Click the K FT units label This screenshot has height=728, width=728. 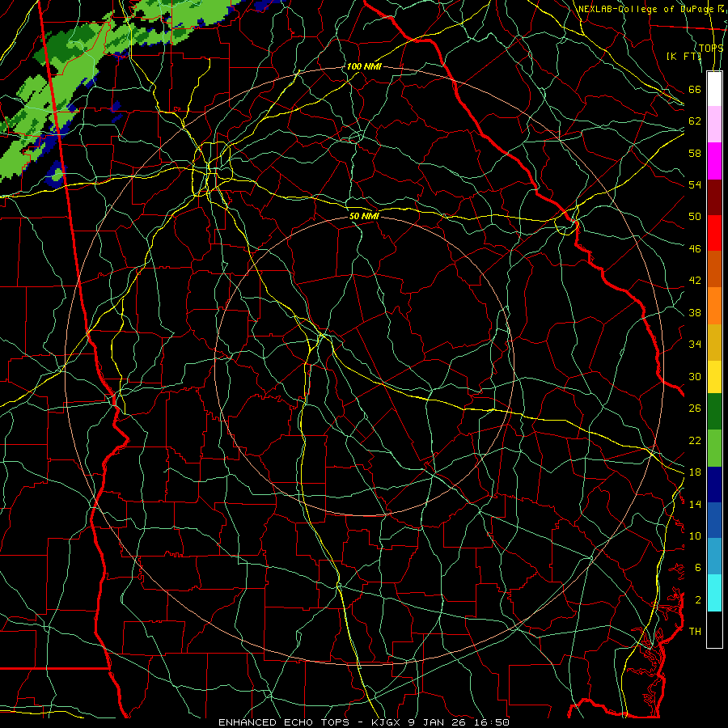[x=684, y=56]
